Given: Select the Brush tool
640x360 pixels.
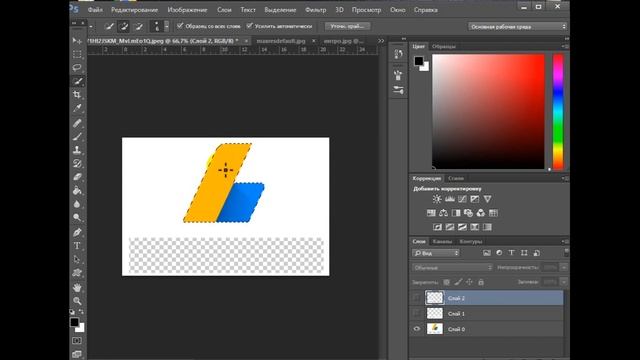Looking at the screenshot, I should point(77,137).
